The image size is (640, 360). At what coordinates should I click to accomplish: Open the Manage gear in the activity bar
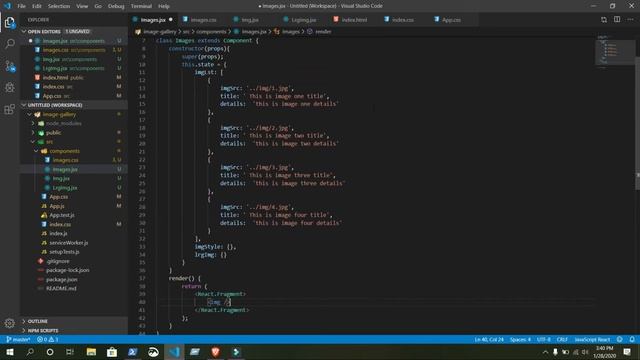(x=10, y=323)
